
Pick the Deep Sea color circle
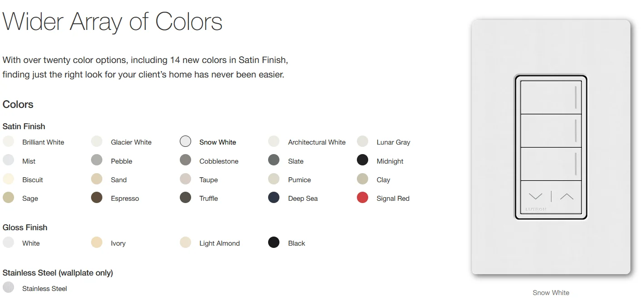tap(274, 198)
